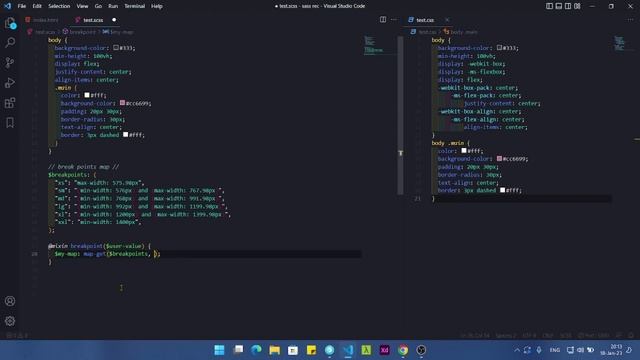The height and width of the screenshot is (360, 640).
Task: Click left editor vertical scrollbar
Action: click(400, 115)
